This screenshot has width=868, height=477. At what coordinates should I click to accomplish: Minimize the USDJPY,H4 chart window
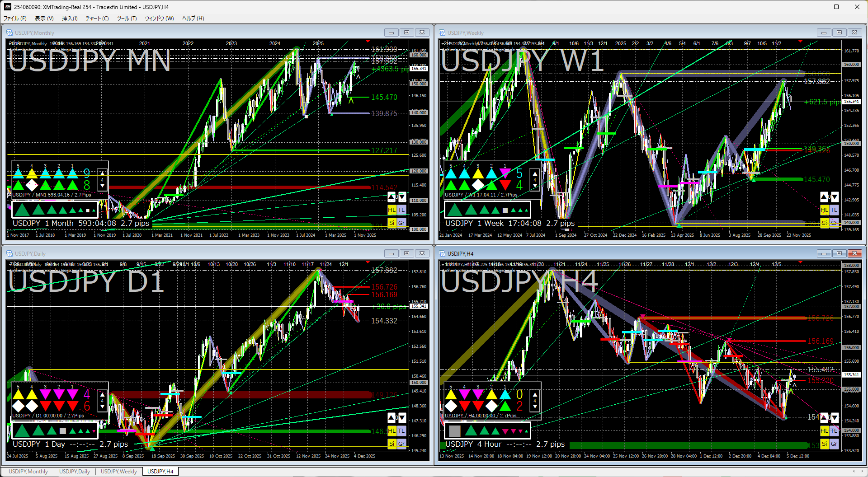[824, 253]
